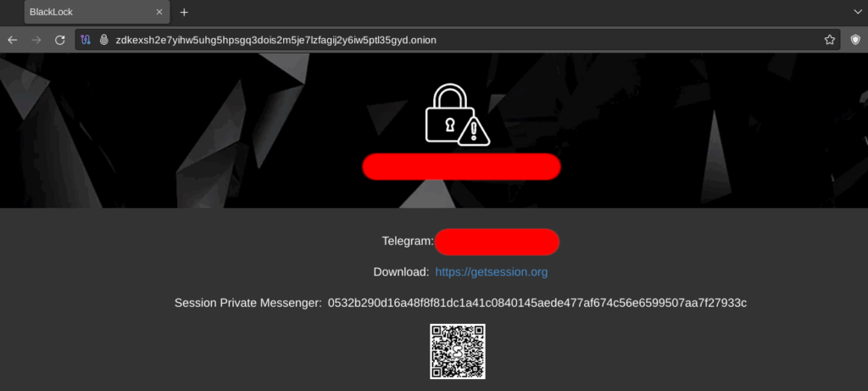Screen dimensions: 868x391
Task: Close the BlackLock tab
Action: (x=159, y=12)
